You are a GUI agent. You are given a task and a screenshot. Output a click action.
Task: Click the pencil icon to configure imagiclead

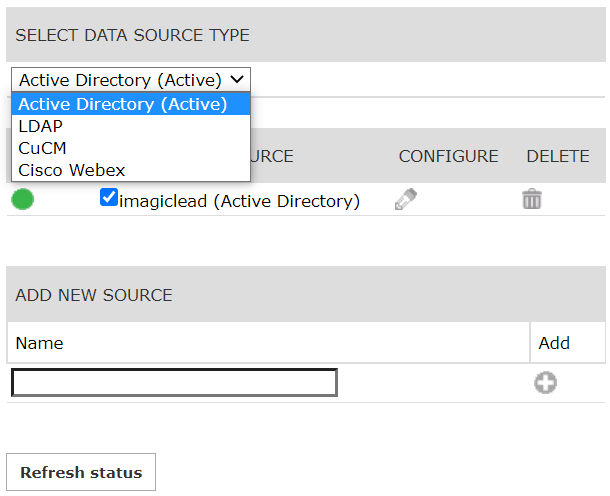point(405,199)
